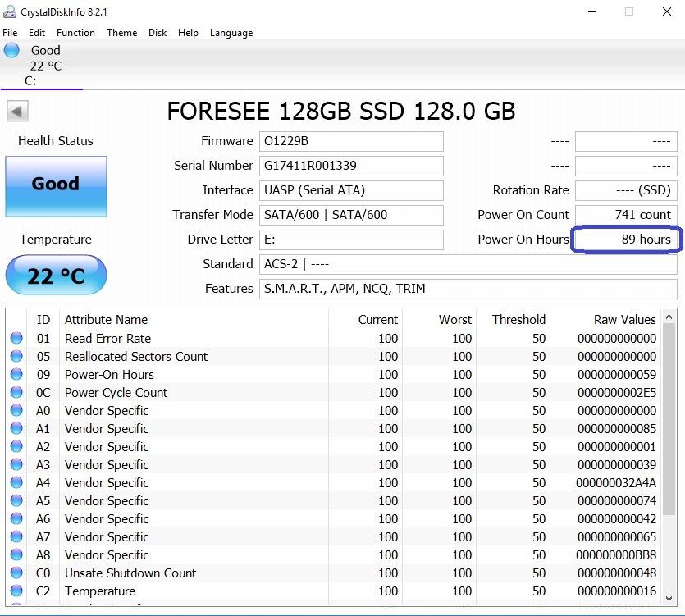Click the Good health status button
This screenshot has height=616, width=685.
(56, 186)
